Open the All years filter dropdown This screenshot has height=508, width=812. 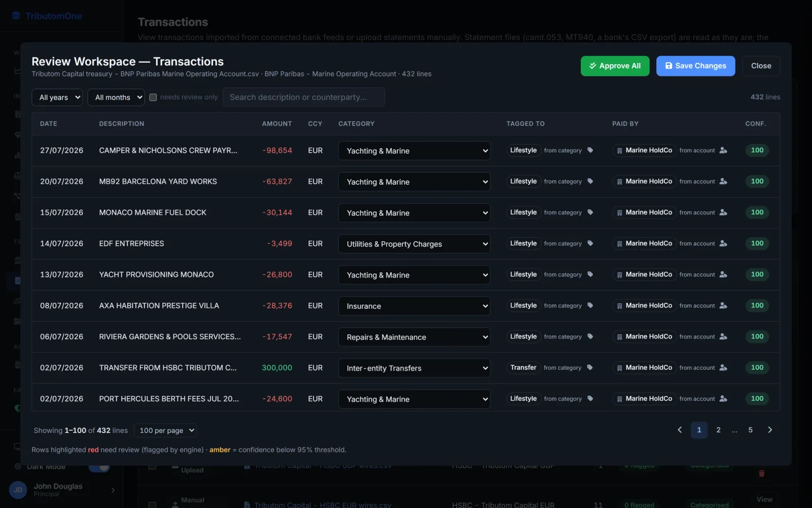tap(57, 97)
